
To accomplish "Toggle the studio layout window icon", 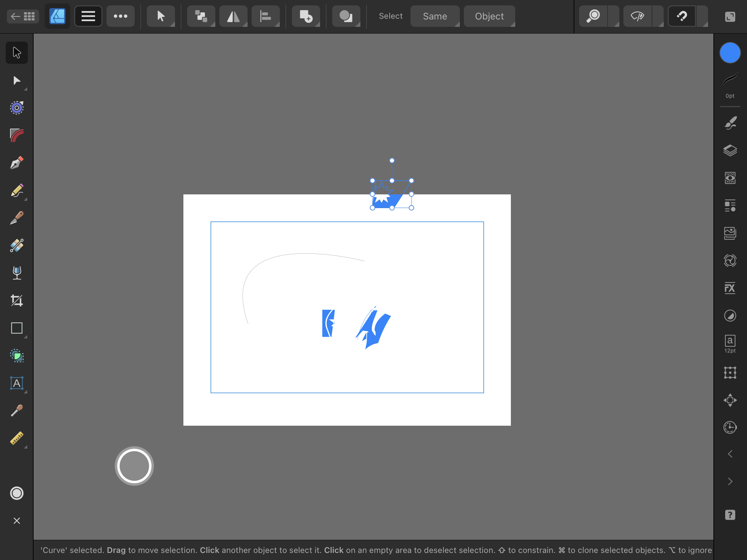I will (730, 16).
